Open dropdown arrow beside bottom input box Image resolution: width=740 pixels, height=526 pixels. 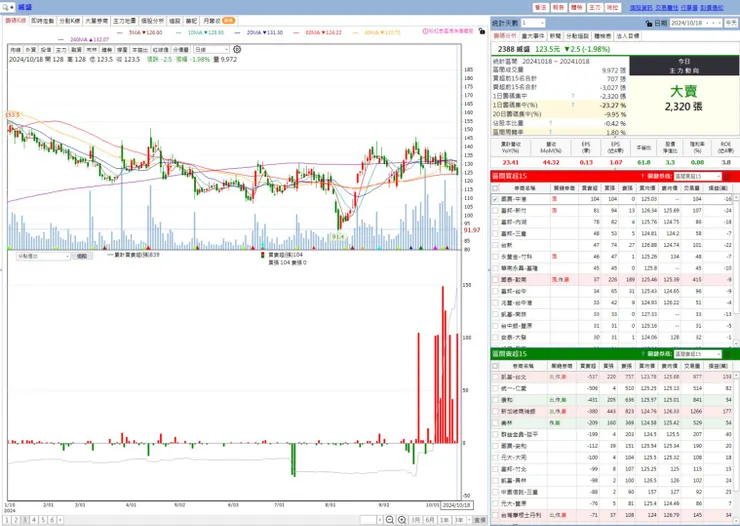click(380, 520)
